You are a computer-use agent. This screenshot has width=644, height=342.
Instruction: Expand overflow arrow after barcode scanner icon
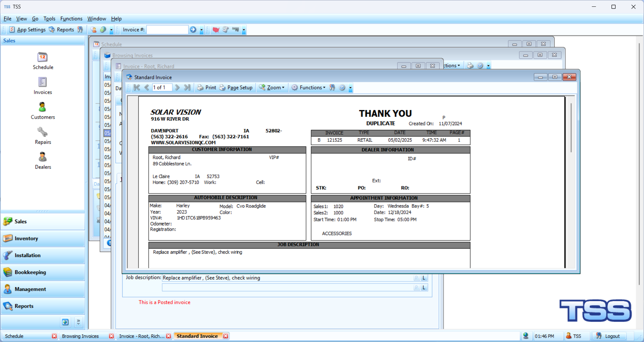[x=244, y=30]
